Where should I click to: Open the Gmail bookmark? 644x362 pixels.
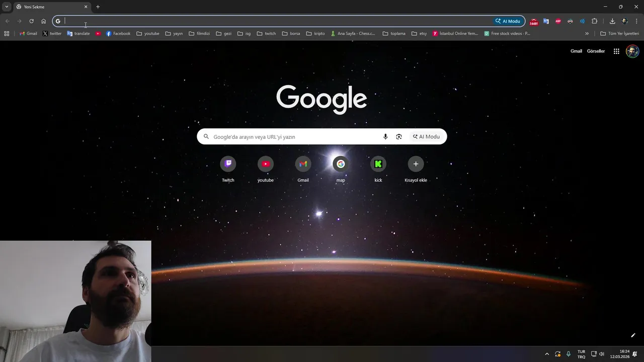point(28,34)
